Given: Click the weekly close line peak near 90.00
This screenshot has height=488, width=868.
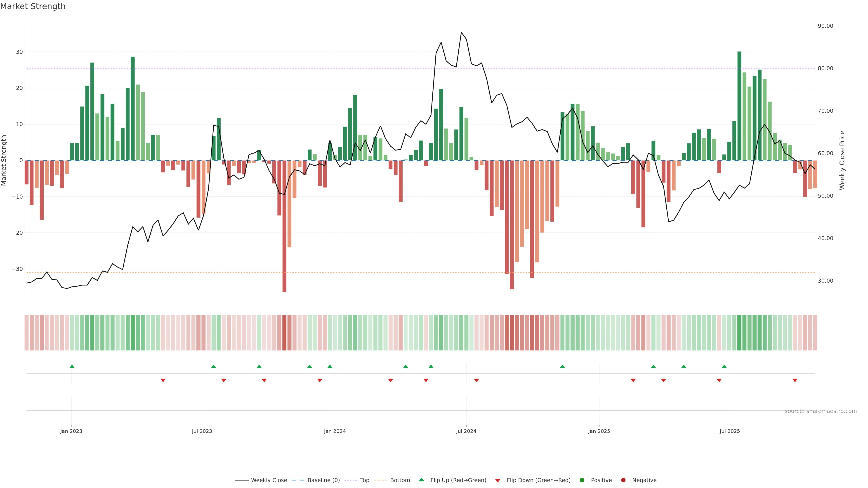Looking at the screenshot, I should point(461,33).
